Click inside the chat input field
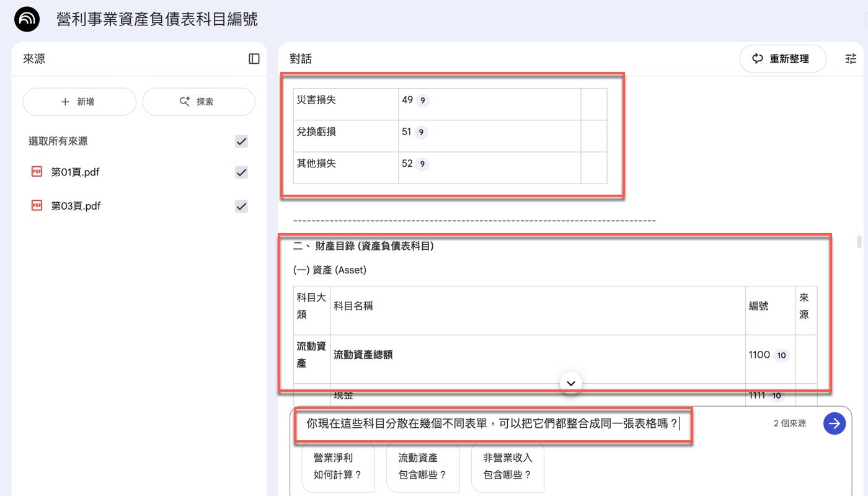 490,424
